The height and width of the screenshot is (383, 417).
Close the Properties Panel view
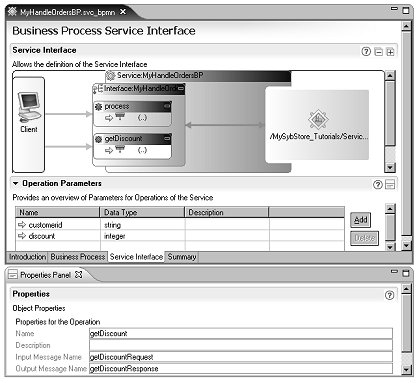(79, 275)
